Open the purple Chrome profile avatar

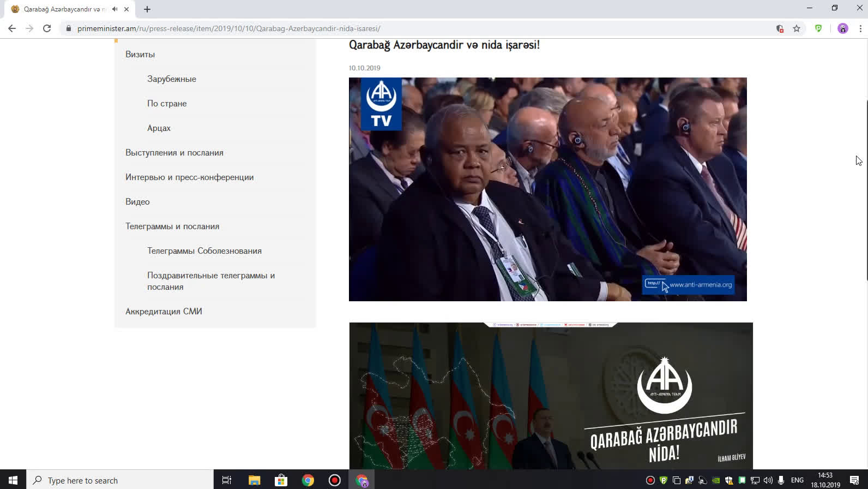[x=843, y=28]
